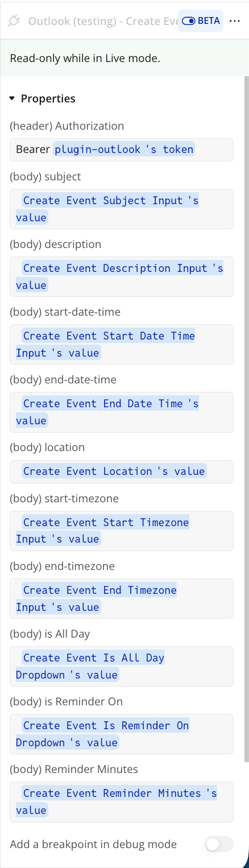Select the plugin-outlook 's token expression
The image size is (249, 868).
[x=124, y=150]
